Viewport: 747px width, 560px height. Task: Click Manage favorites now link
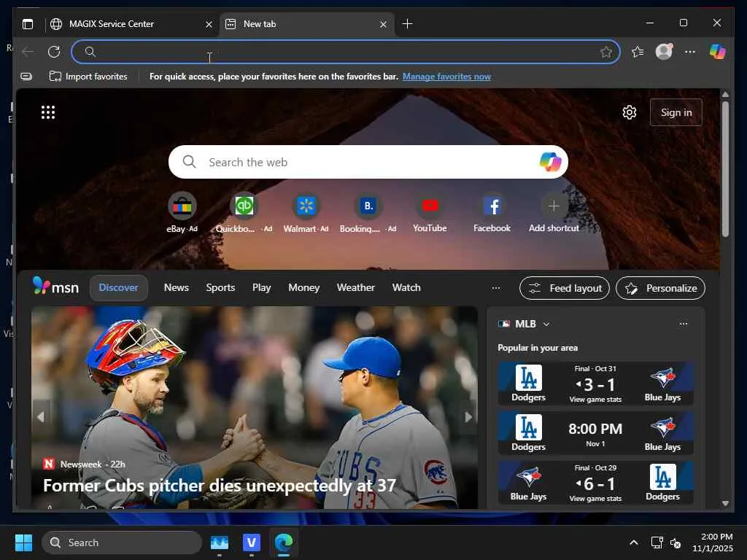point(446,76)
